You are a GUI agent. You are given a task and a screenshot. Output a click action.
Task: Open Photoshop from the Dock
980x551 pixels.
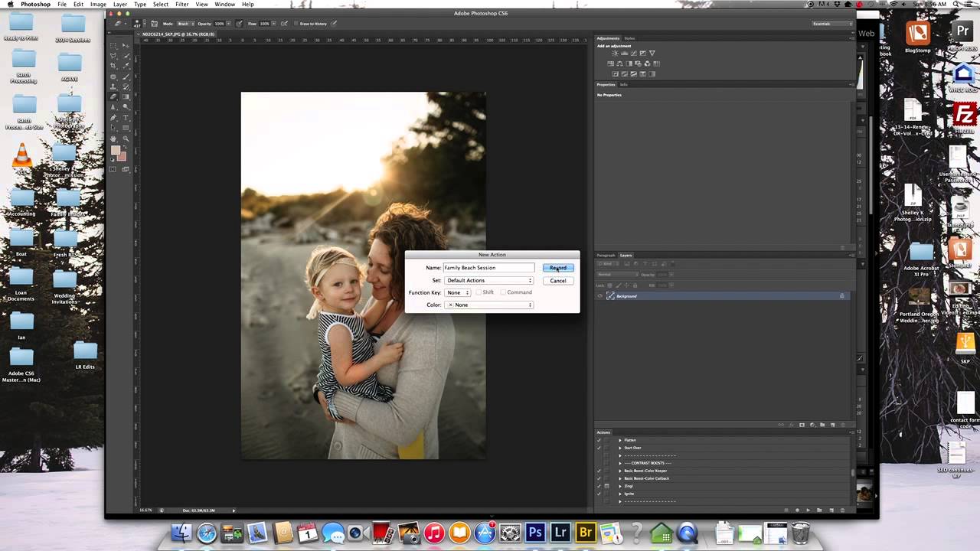pyautogui.click(x=535, y=531)
